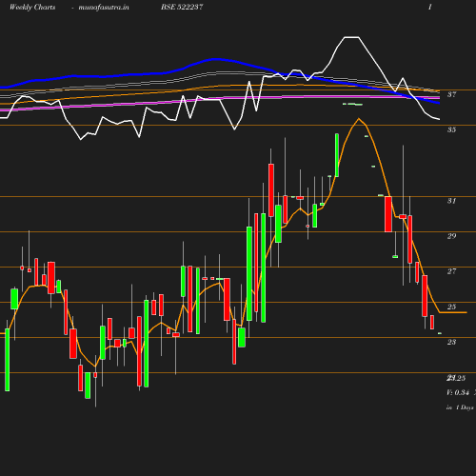Click the price axis label 29
The width and height of the screenshot is (476, 476).
point(451,236)
